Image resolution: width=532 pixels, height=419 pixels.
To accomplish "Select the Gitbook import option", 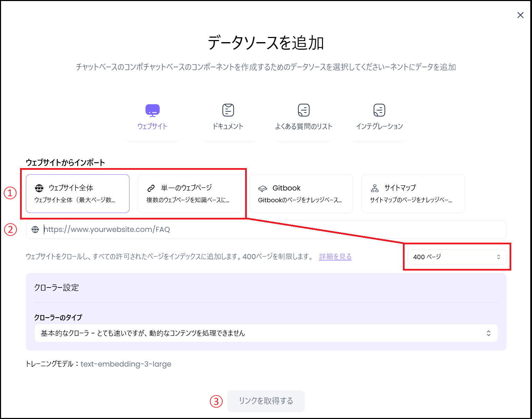I will pos(301,193).
